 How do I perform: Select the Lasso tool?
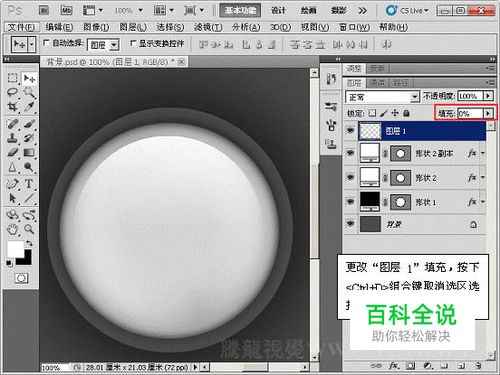[x=13, y=92]
